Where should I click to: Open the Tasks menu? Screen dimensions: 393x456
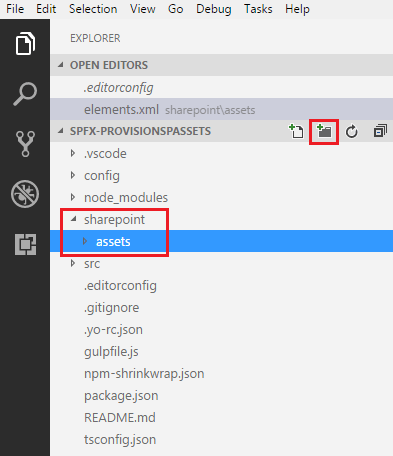tap(258, 9)
